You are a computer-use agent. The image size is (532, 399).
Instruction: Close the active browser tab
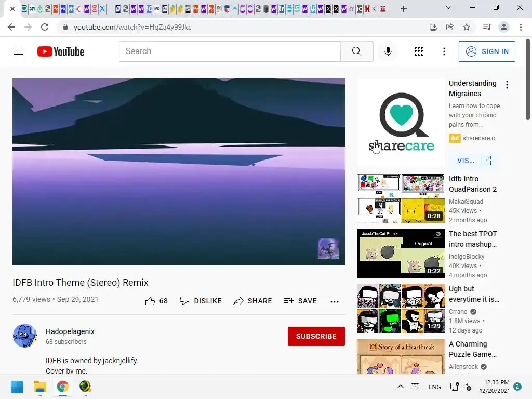coord(12,9)
